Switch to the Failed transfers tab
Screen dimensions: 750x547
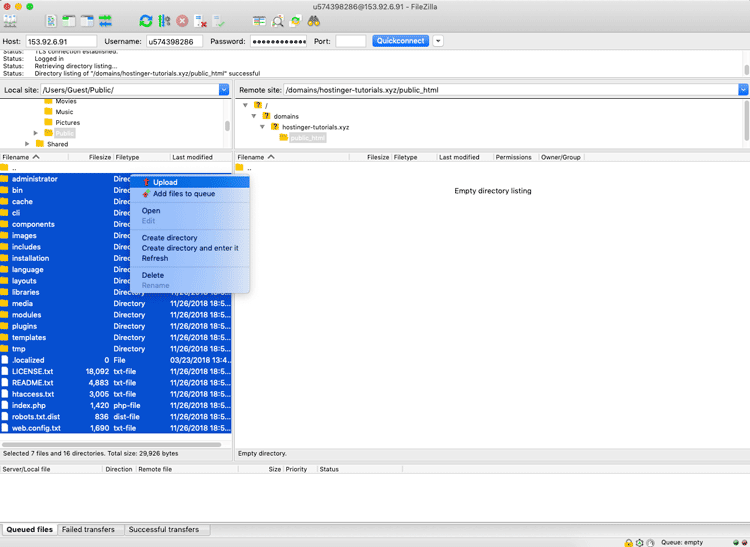[x=88, y=529]
